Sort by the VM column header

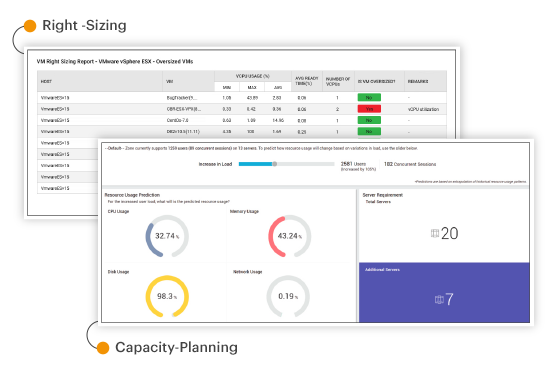tap(188, 81)
